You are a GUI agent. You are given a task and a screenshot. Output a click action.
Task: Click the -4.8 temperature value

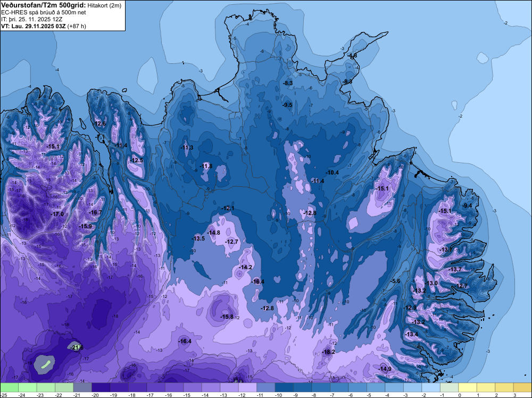click(353, 56)
